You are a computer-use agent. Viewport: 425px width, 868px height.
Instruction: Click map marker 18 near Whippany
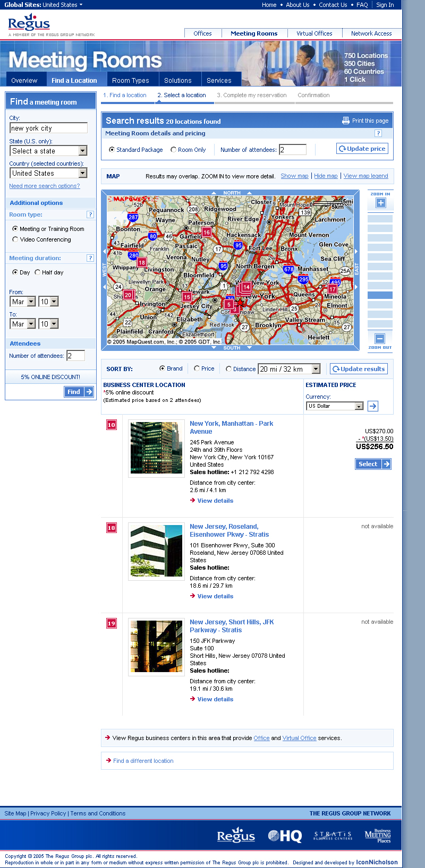(142, 262)
